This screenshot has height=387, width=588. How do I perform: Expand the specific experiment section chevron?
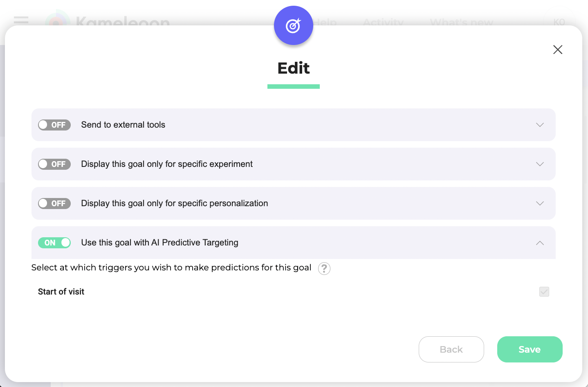click(540, 164)
